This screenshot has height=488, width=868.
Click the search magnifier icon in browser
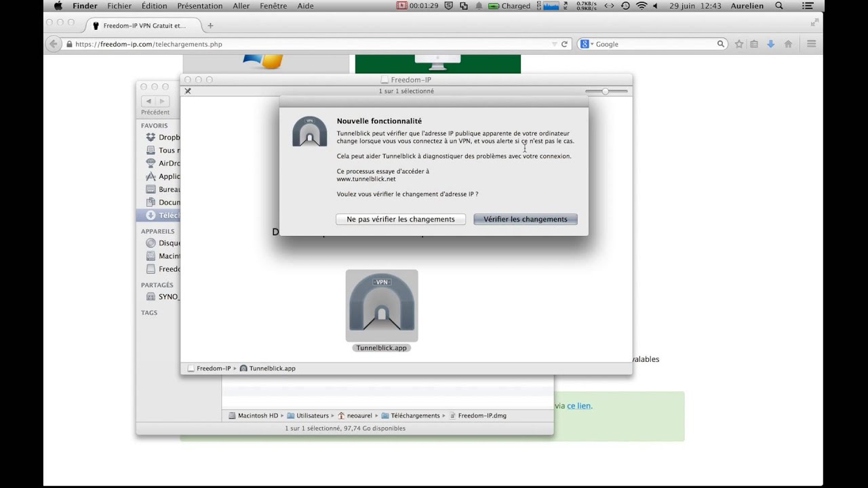click(x=721, y=44)
